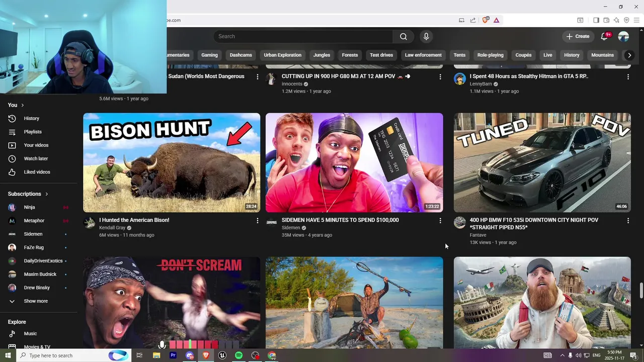The height and width of the screenshot is (362, 644).
Task: Open the YouTube account avatar menu
Action: click(623, 36)
